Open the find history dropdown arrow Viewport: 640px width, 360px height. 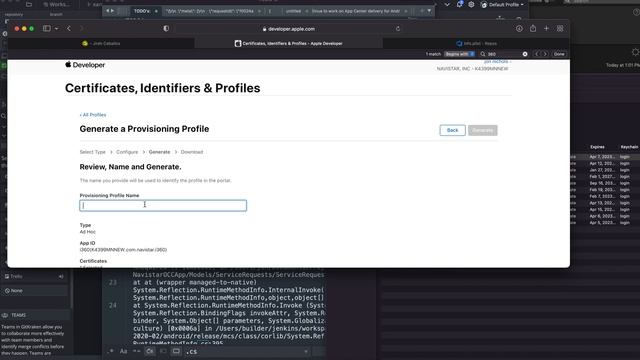coord(306,351)
